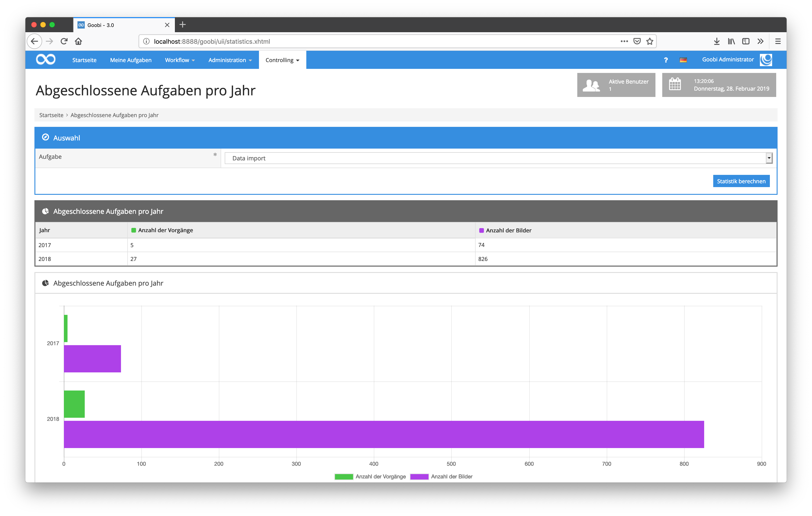Click the German flag language icon

(x=683, y=60)
